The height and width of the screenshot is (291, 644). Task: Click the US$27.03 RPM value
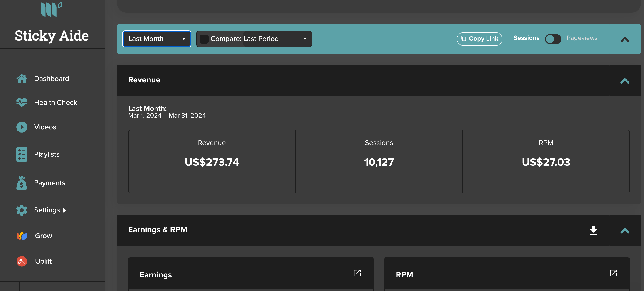coord(546,162)
